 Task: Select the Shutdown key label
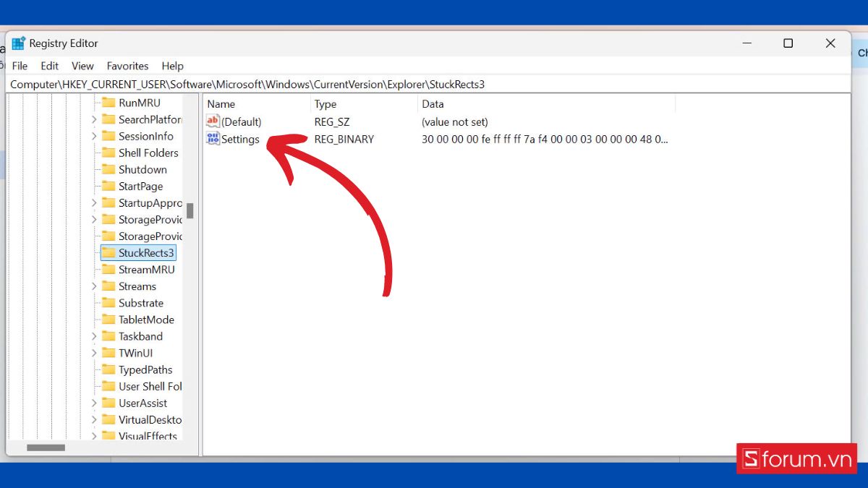pos(142,169)
